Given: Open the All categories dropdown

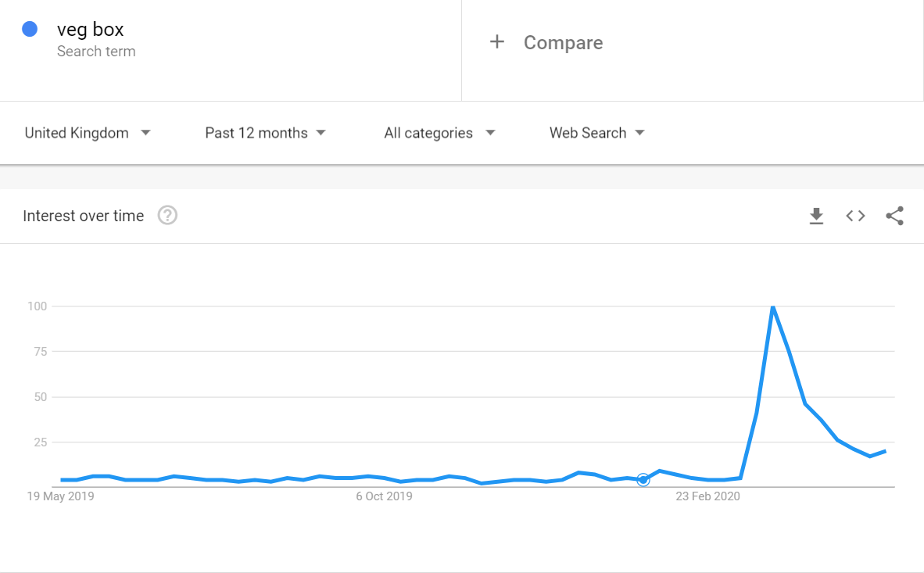Looking at the screenshot, I should (439, 133).
